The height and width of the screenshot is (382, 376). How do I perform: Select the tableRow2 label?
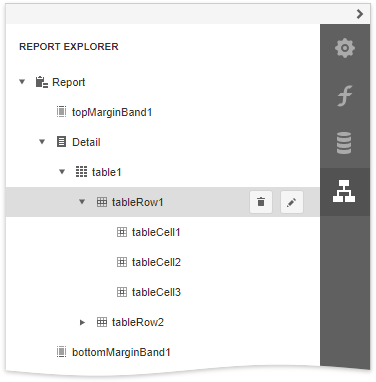click(x=138, y=322)
